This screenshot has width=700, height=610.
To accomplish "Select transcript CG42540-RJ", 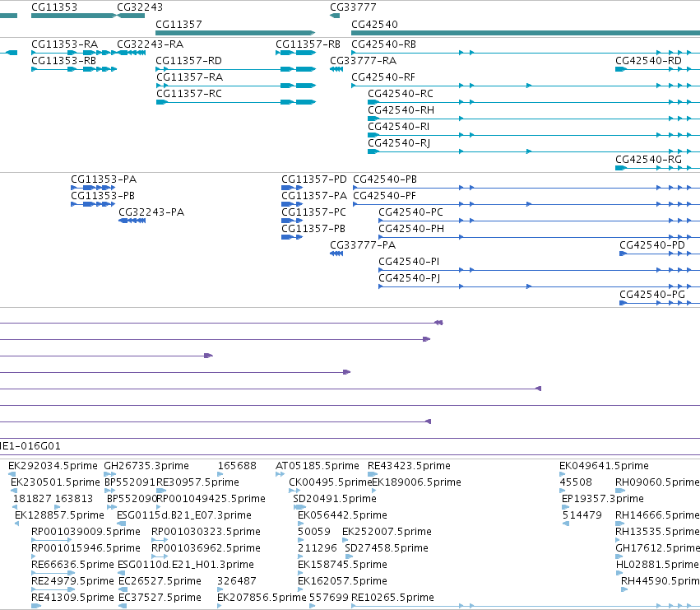I will point(399,143).
